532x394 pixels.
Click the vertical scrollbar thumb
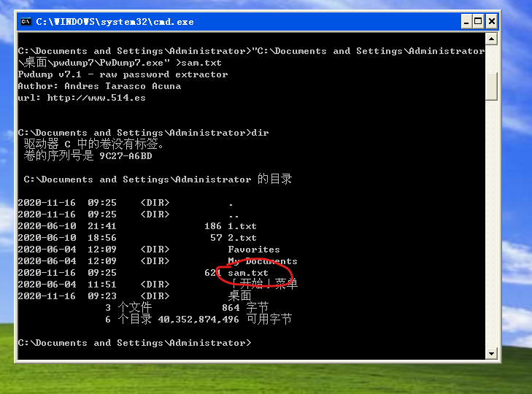click(x=491, y=86)
